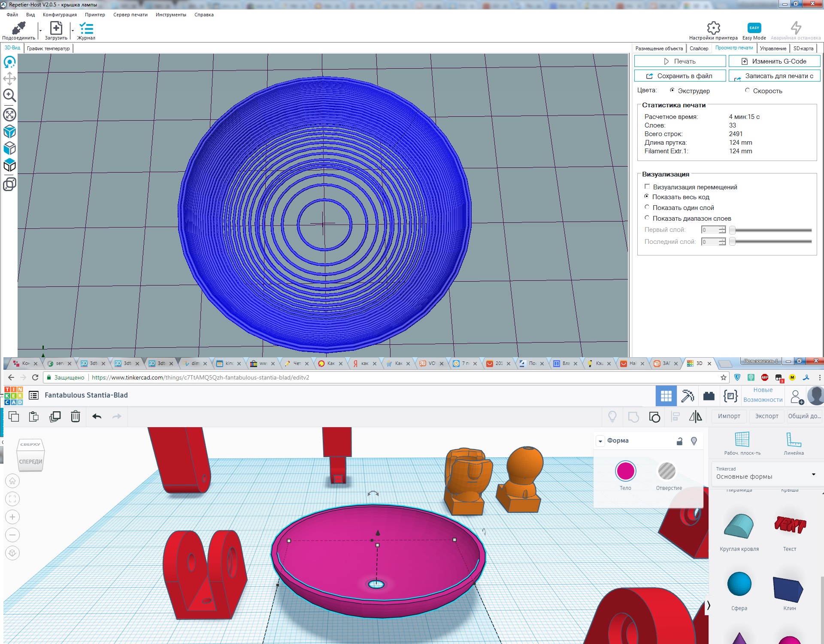
Task: Select the Ruler (Линейка) tool
Action: [x=794, y=443]
